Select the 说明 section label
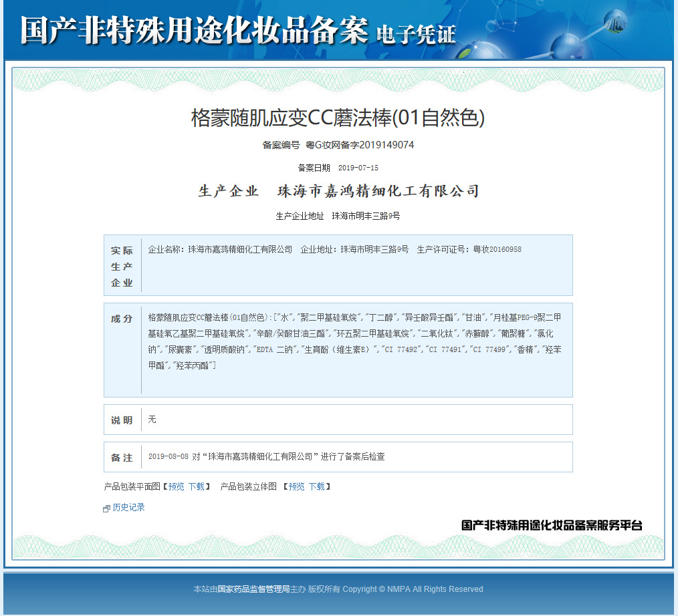Image resolution: width=678 pixels, height=616 pixels. click(x=122, y=420)
